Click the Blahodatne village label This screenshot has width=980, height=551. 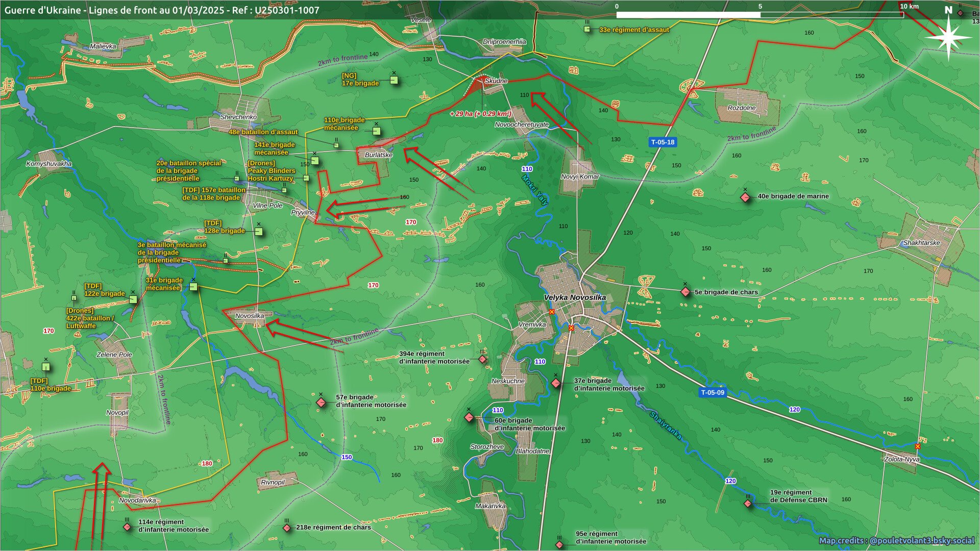pos(532,451)
